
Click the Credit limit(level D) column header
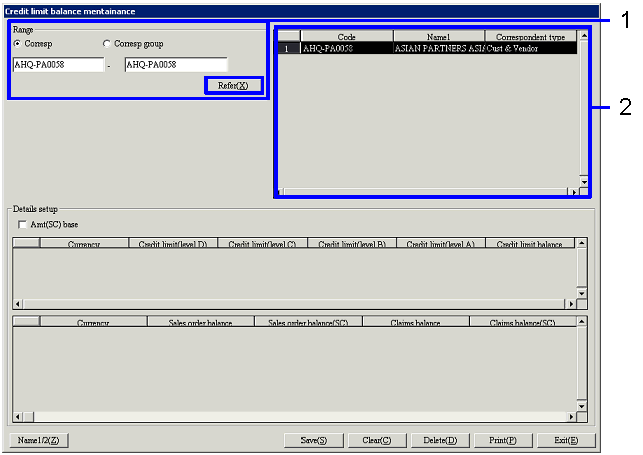click(173, 243)
